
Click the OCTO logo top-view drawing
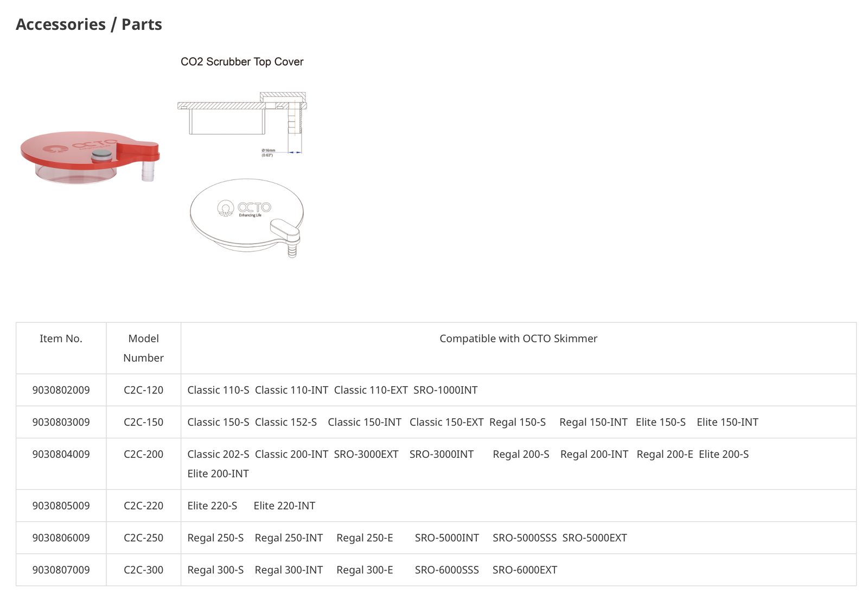coord(246,218)
